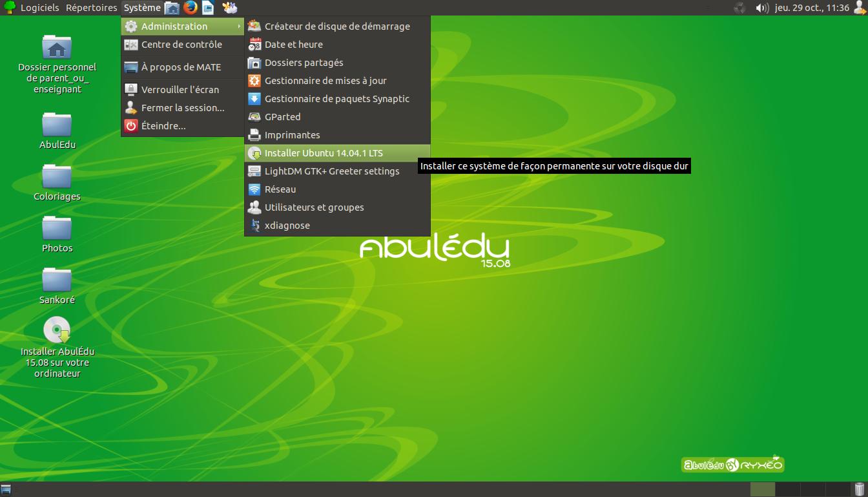Image resolution: width=868 pixels, height=497 pixels.
Task: Open À propos de MATE
Action: coord(183,67)
